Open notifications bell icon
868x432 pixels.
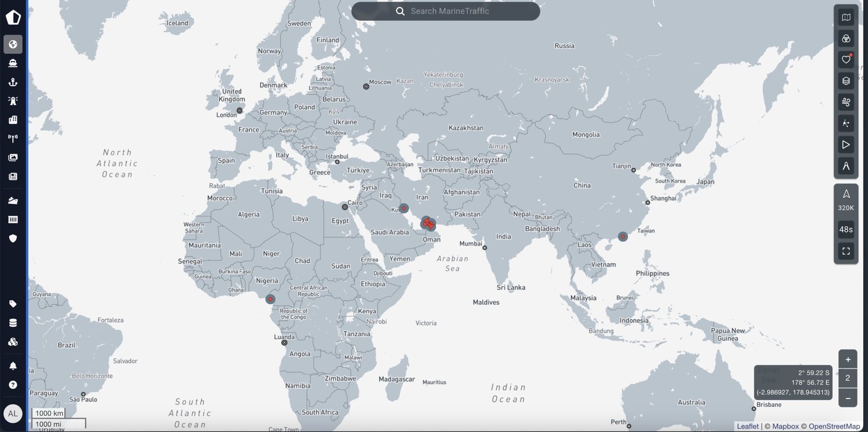(x=13, y=366)
